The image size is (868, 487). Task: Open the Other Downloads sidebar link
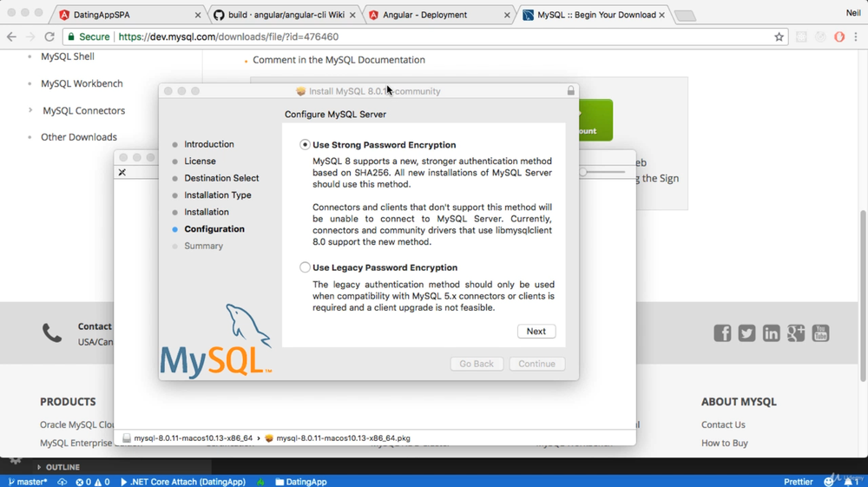(x=79, y=137)
